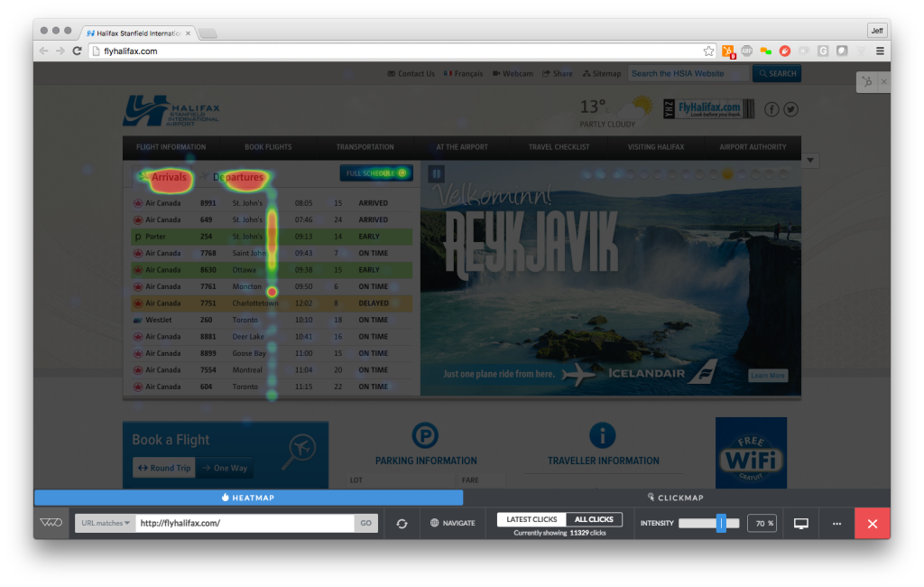Open the more options ellipsis menu
The height and width of the screenshot is (587, 924).
(836, 523)
